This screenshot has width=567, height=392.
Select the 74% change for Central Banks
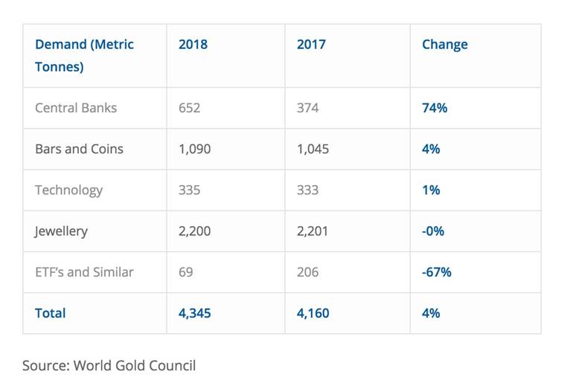(x=435, y=108)
